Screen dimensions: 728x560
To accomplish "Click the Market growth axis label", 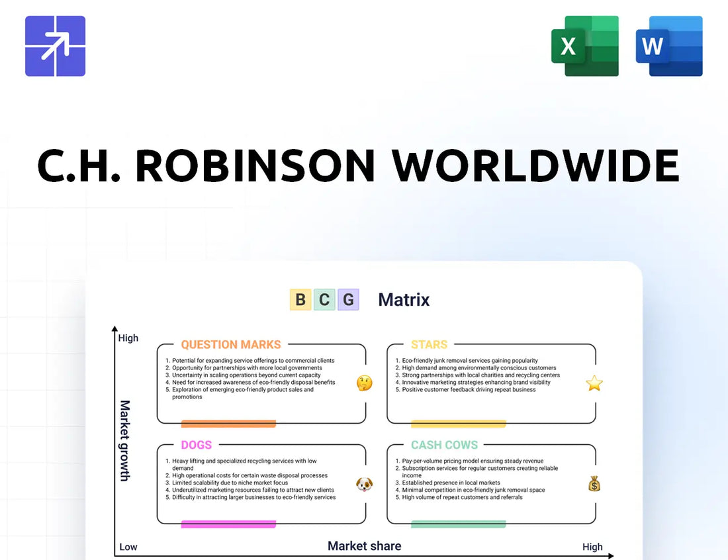I will pyautogui.click(x=125, y=441).
